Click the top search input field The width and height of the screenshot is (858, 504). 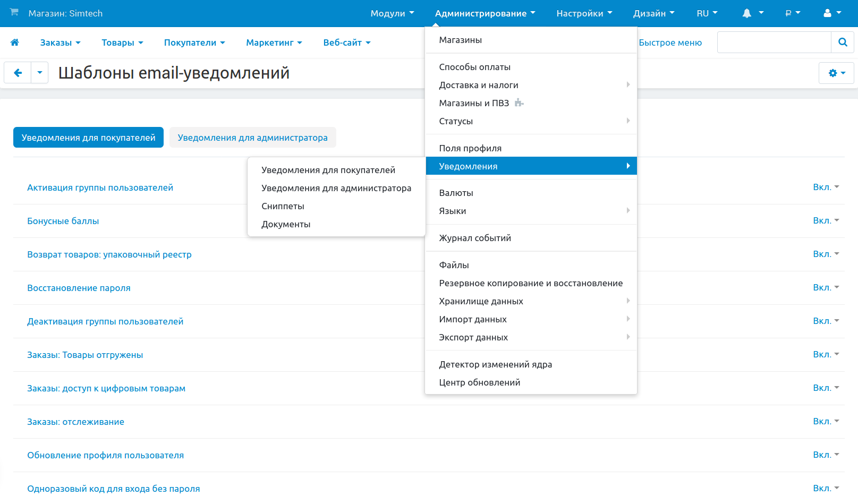pos(774,42)
